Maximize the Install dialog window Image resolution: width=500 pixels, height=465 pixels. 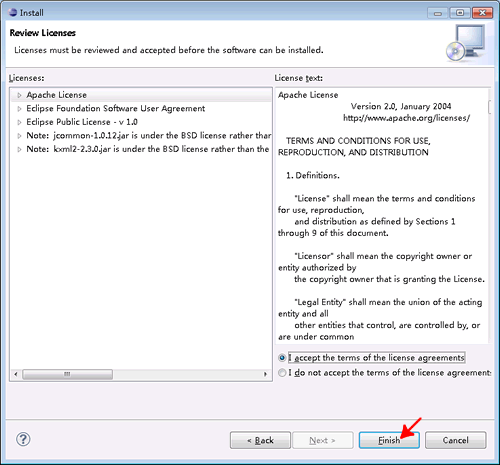[460, 13]
